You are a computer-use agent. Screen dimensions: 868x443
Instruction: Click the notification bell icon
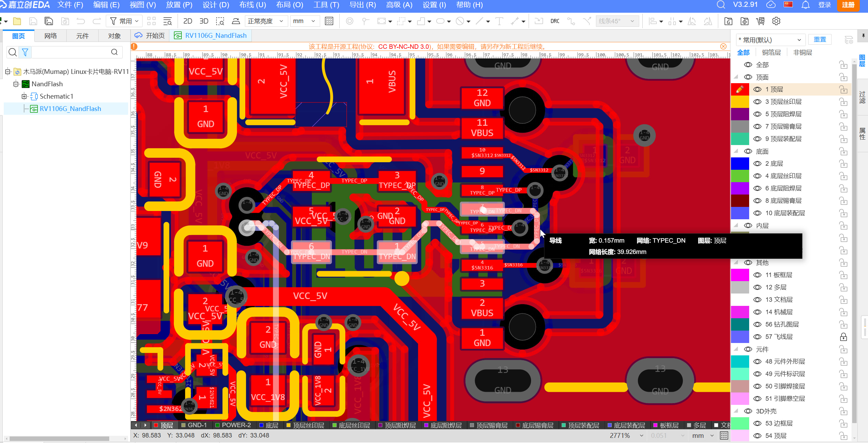click(805, 5)
